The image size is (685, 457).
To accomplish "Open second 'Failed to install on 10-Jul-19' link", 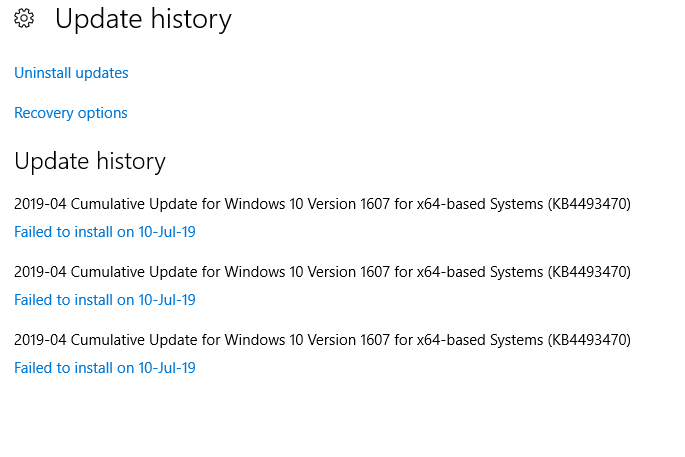I will (104, 300).
